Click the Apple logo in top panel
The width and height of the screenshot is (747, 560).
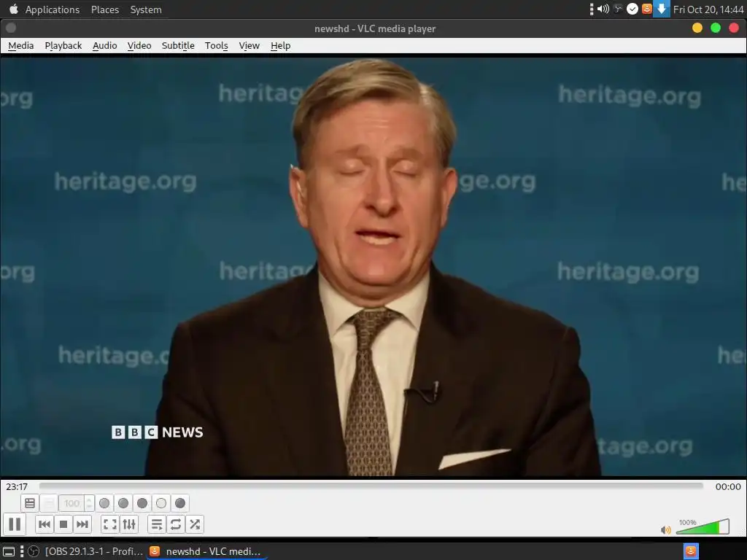13,9
